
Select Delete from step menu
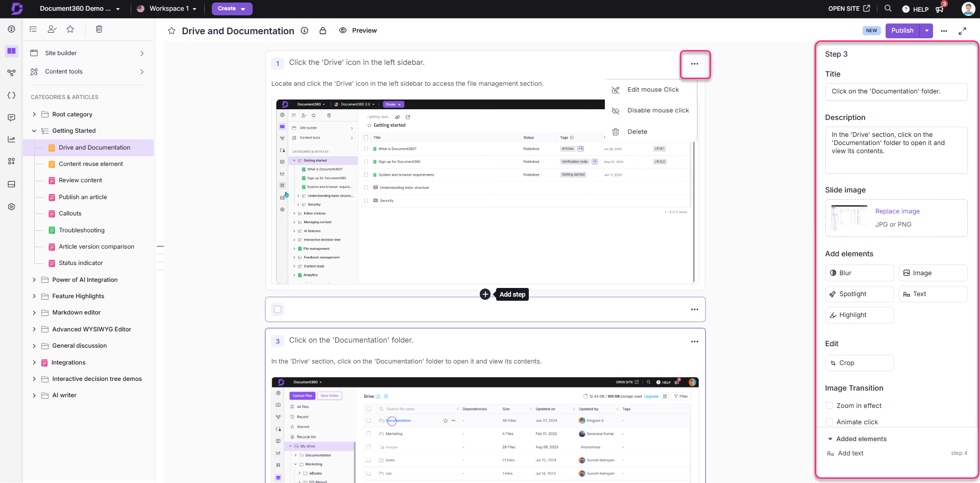click(651, 132)
